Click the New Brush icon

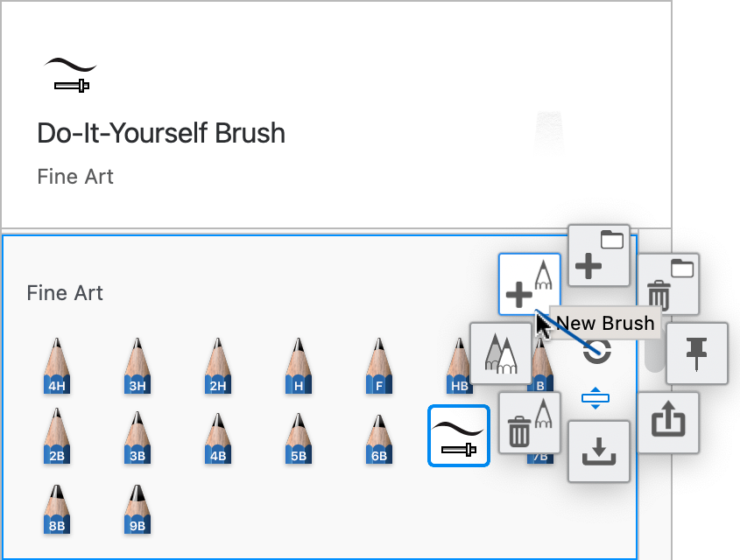tap(530, 284)
